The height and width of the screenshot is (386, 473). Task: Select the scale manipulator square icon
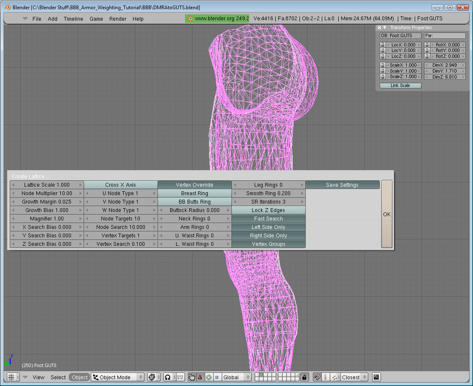click(x=217, y=377)
